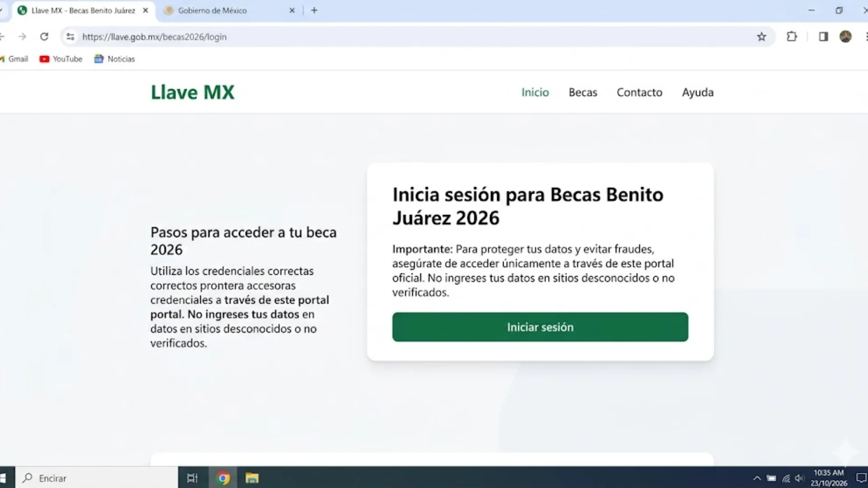
Task: Show hidden system tray icons
Action: 757,478
